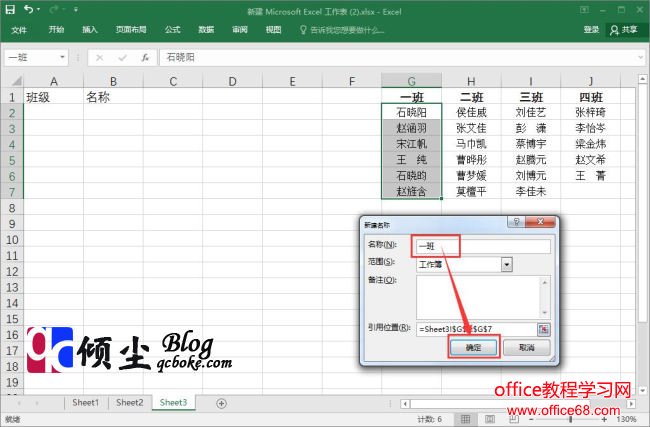Click the comment box scroll down arrow
Image resolution: width=650 pixels, height=427 pixels.
click(x=545, y=313)
